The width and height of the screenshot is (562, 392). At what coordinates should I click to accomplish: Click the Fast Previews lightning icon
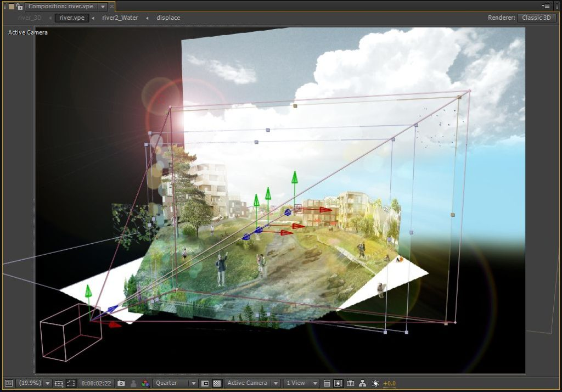coord(338,383)
